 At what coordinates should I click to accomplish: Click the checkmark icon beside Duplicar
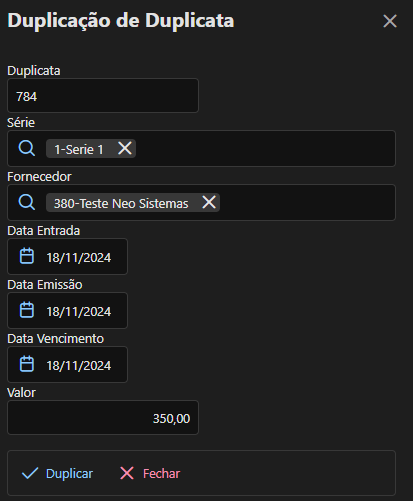(x=30, y=473)
